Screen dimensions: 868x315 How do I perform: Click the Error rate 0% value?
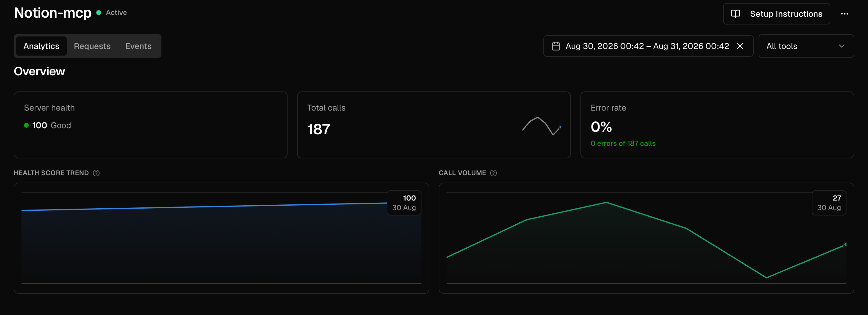(601, 127)
